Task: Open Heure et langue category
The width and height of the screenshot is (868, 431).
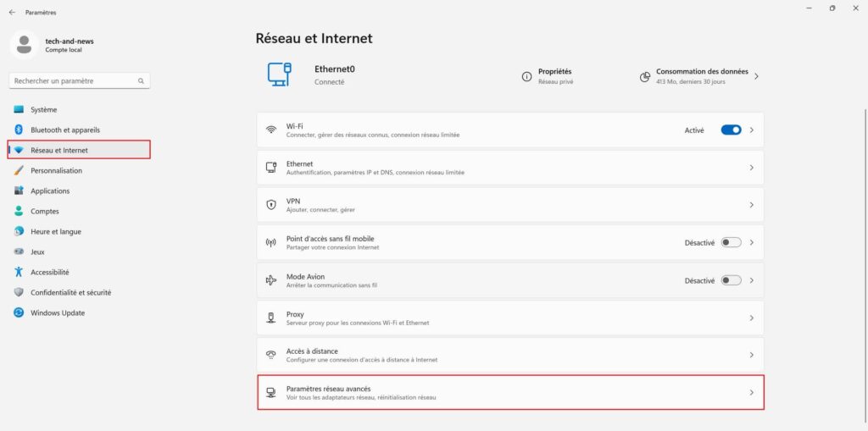Action: [x=79, y=231]
